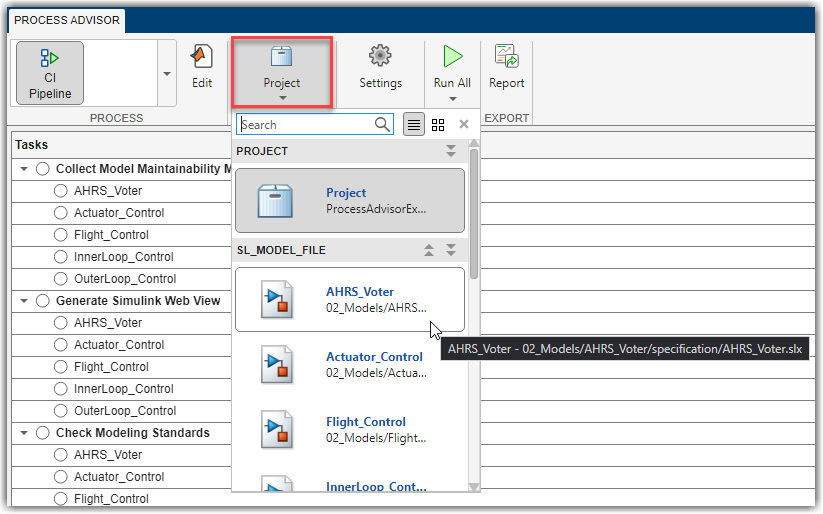Switch to grid view icon
Viewport: 823px width, 514px height.
coord(438,125)
